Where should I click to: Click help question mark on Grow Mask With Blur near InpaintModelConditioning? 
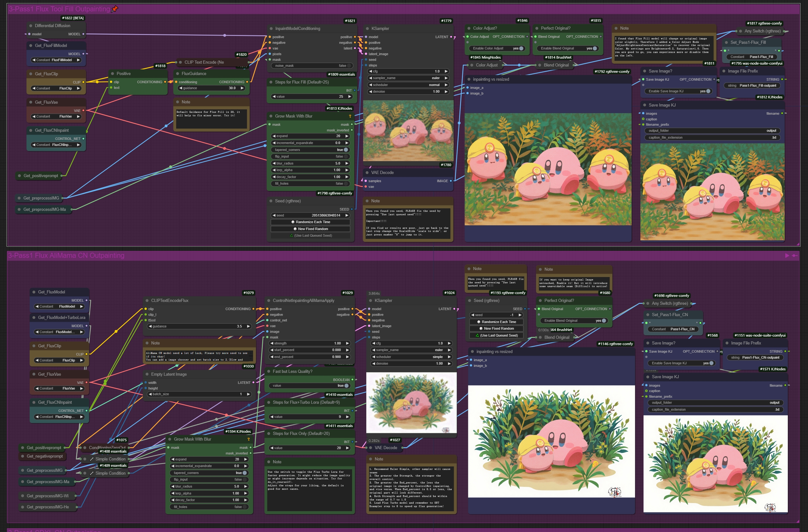pos(350,116)
